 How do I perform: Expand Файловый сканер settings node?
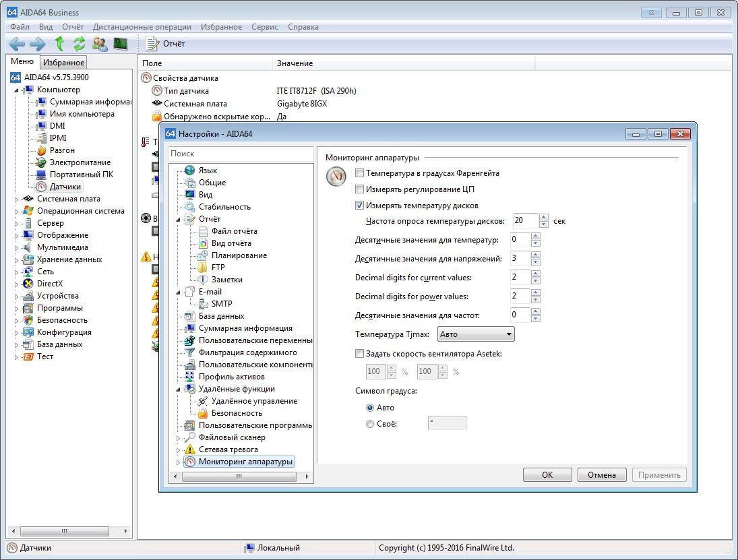tap(179, 437)
